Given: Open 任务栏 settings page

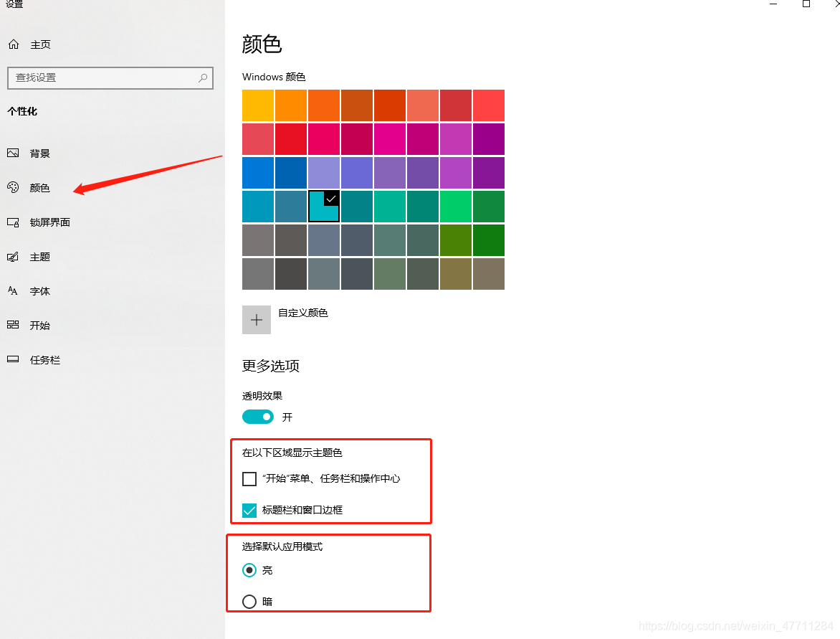Looking at the screenshot, I should [45, 360].
